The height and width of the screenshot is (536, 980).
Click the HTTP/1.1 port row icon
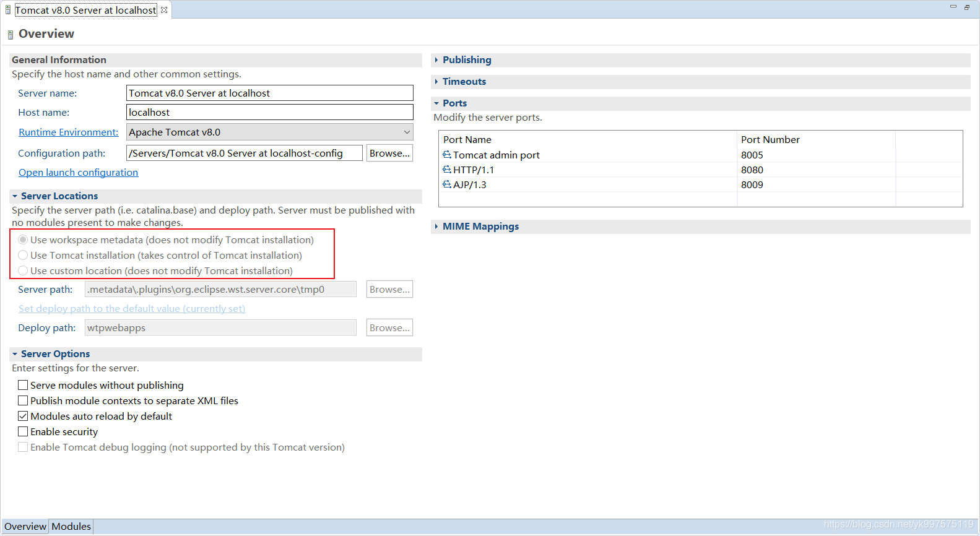447,170
